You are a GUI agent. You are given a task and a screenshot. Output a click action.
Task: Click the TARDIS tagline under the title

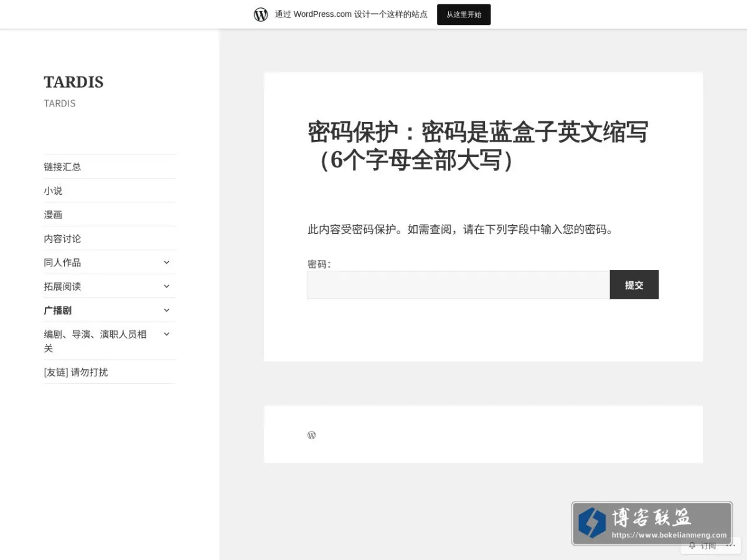60,103
